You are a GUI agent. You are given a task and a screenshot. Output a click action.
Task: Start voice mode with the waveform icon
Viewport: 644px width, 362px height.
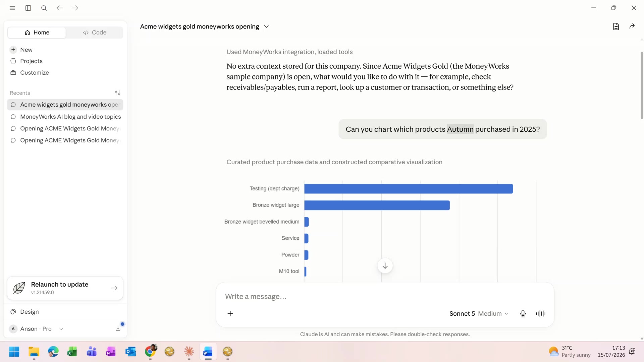click(541, 314)
